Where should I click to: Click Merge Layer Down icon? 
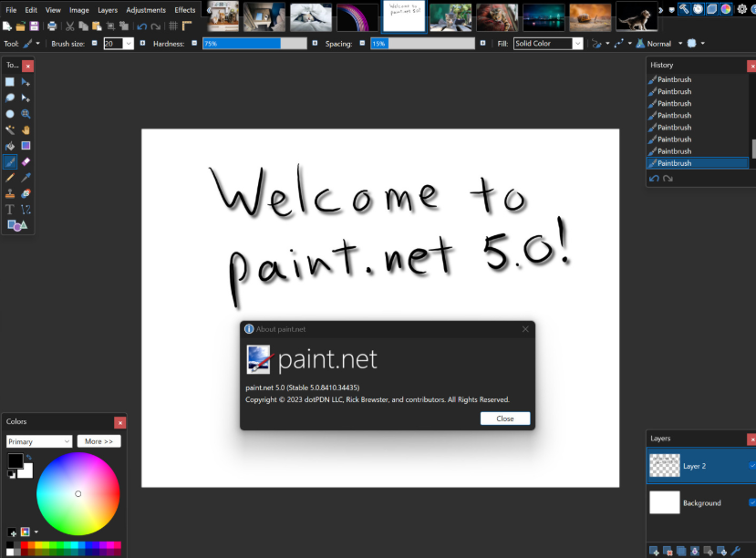(695, 551)
